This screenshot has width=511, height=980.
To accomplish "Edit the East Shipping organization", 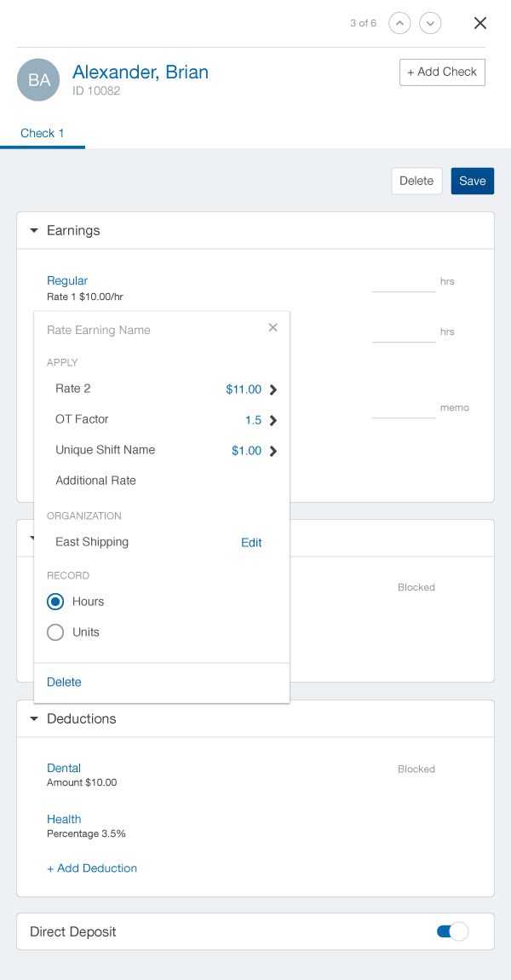I will point(251,542).
